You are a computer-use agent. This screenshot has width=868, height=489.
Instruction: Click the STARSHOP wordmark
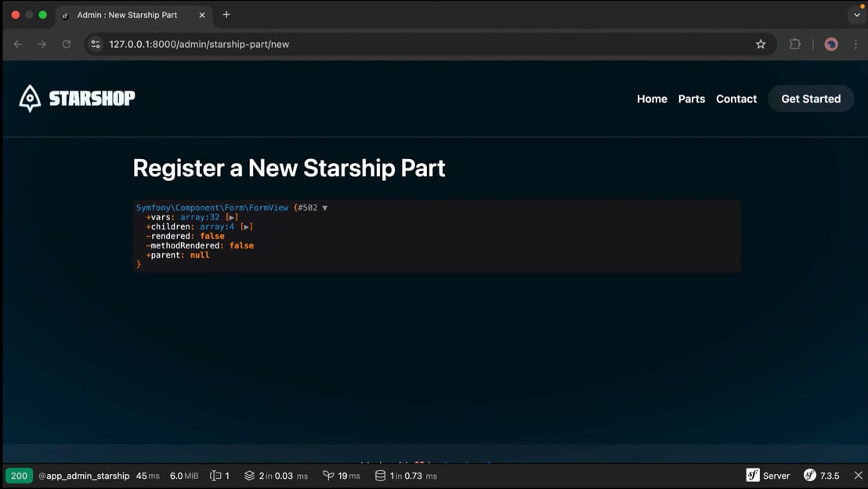pyautogui.click(x=92, y=99)
